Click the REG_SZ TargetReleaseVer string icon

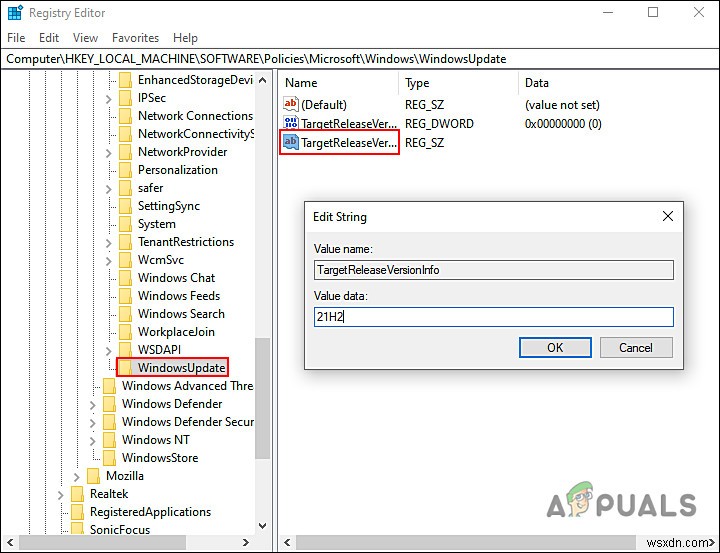[x=291, y=142]
